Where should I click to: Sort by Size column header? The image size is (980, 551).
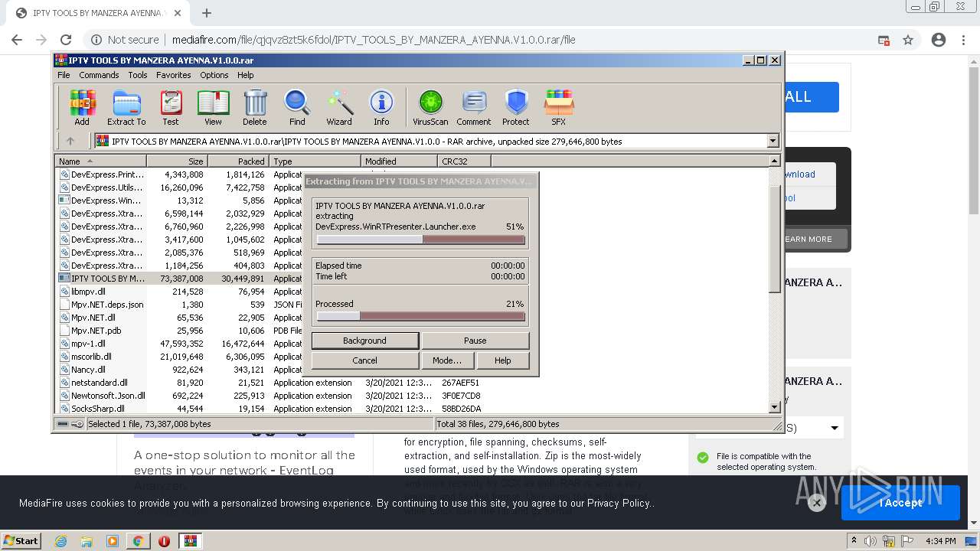(x=178, y=161)
